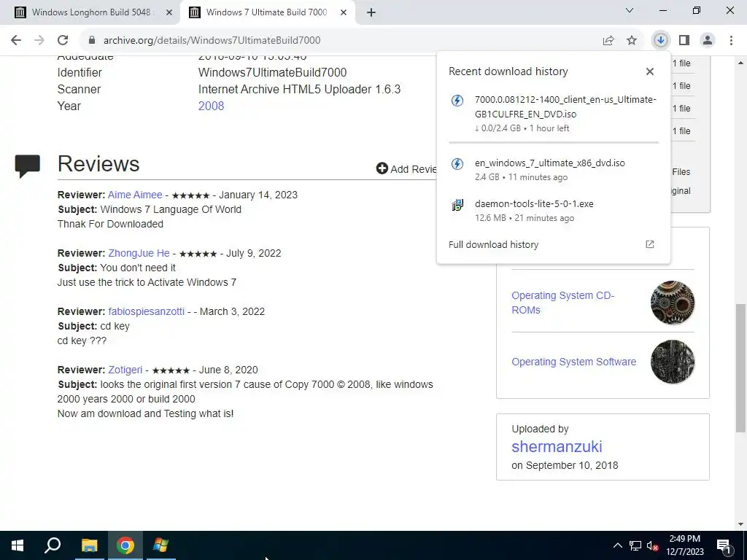The image size is (747, 560).
Task: Open a new browser tab
Action: pyautogui.click(x=371, y=13)
